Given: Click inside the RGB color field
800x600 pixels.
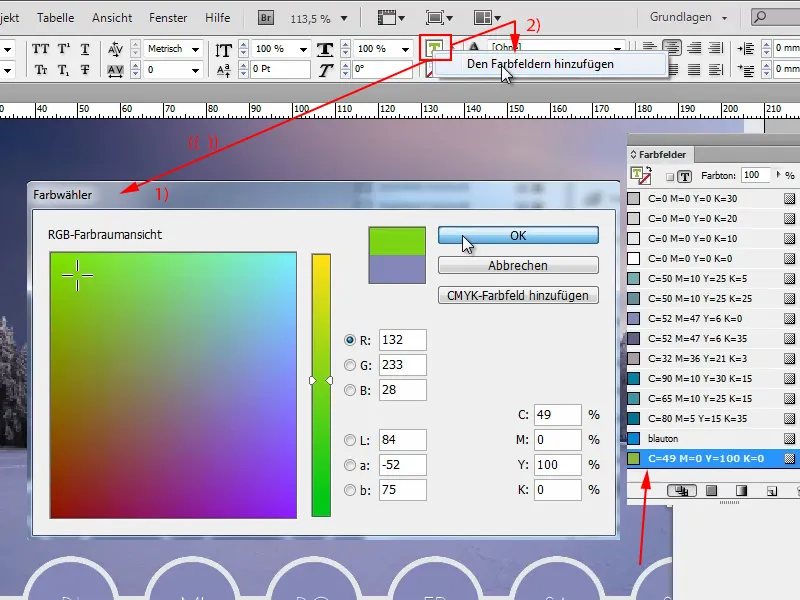Looking at the screenshot, I should pyautogui.click(x=173, y=385).
